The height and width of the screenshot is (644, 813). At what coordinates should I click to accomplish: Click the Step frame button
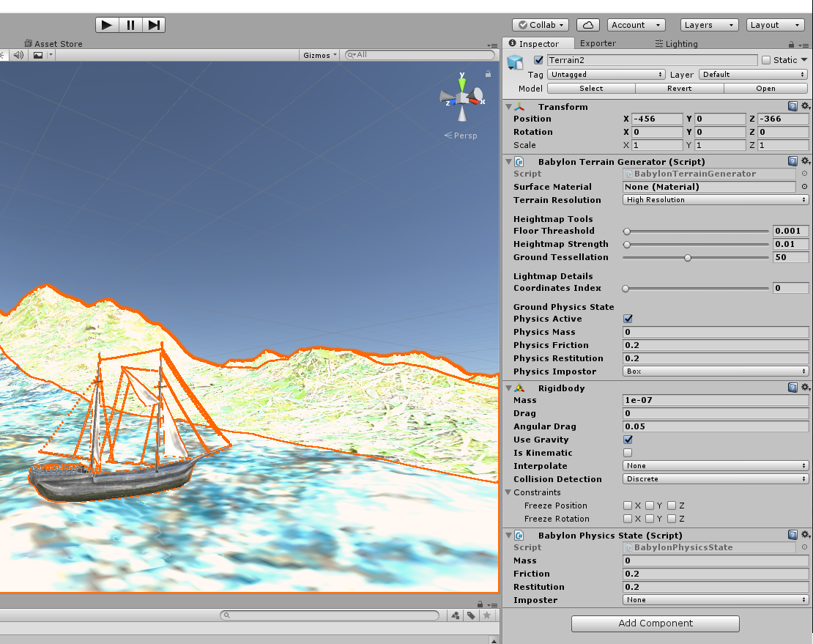[154, 25]
